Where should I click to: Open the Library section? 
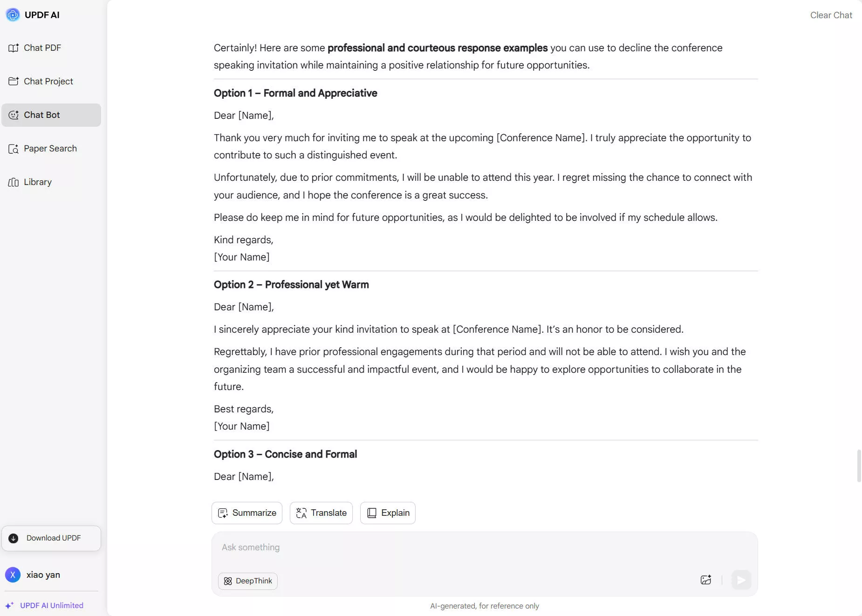37,182
